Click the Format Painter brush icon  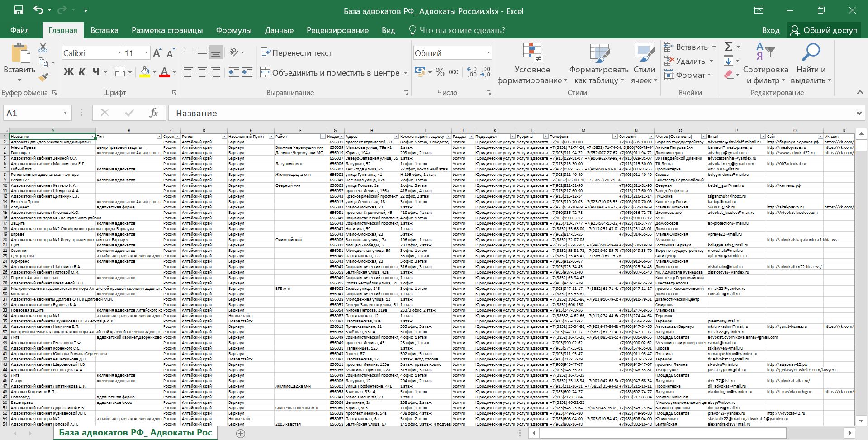pos(43,78)
